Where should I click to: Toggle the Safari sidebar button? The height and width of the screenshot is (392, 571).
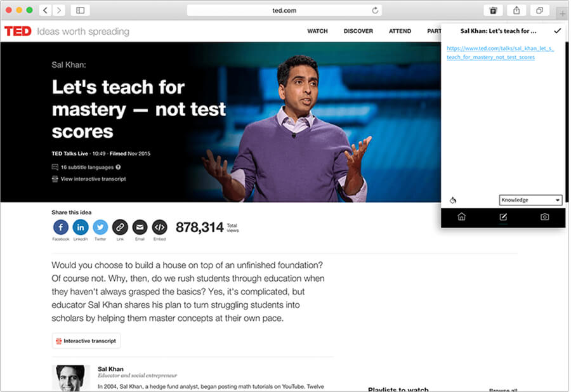tap(80, 10)
